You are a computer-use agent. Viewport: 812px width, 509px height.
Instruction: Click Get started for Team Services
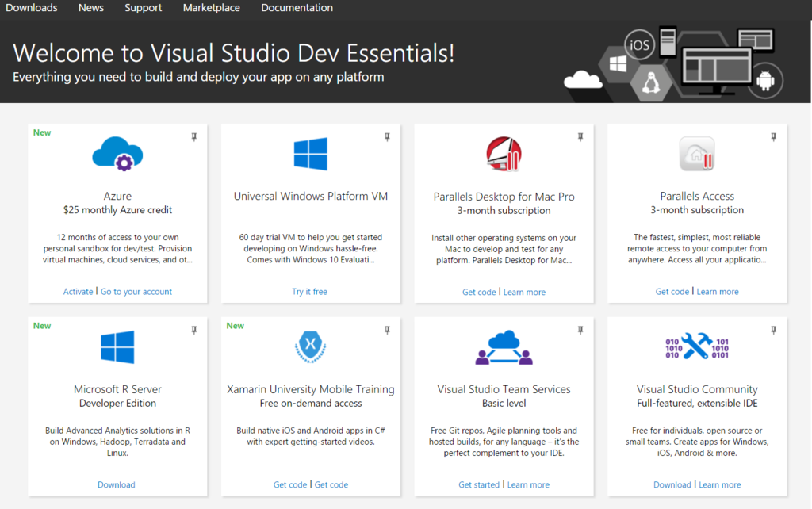(x=479, y=484)
